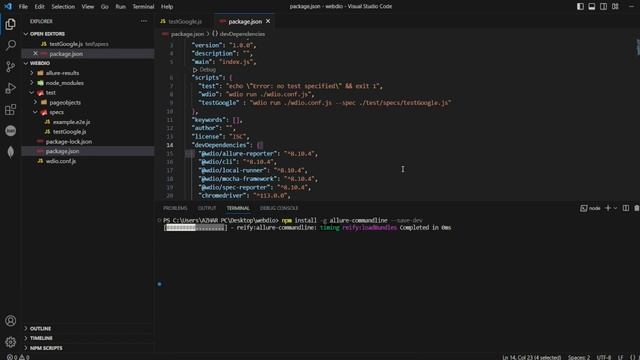Open the Search view icon
Image resolution: width=640 pixels, height=360 pixels.
tap(11, 45)
